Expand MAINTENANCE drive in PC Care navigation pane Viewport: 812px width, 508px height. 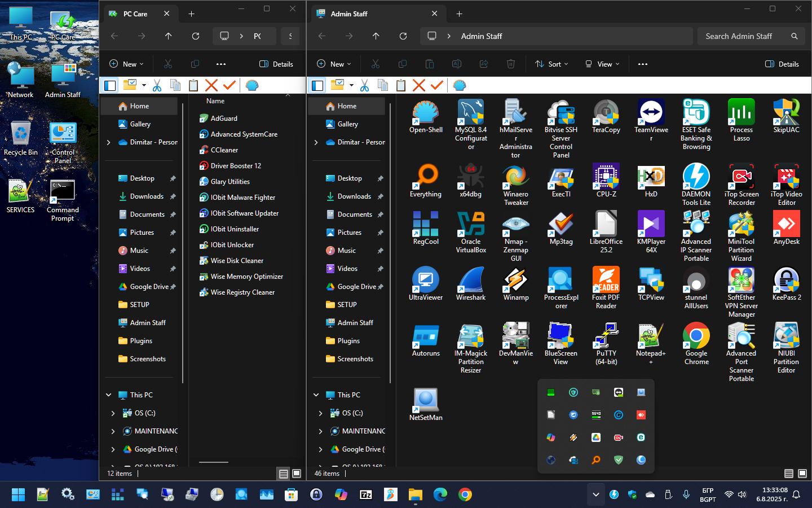pyautogui.click(x=113, y=431)
